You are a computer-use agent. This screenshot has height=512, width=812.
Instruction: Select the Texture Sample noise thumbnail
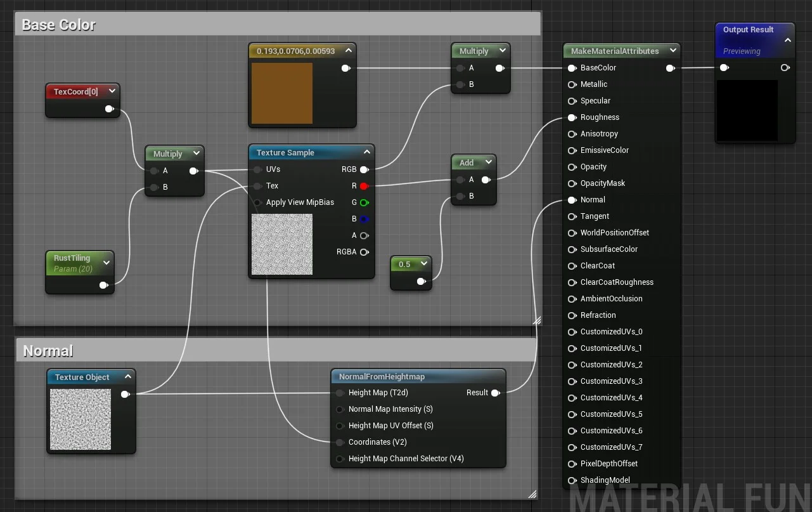(282, 244)
